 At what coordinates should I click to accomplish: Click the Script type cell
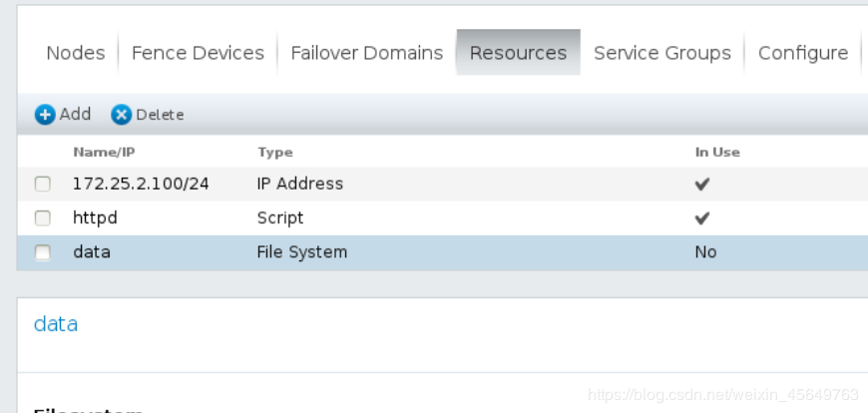[x=280, y=218]
